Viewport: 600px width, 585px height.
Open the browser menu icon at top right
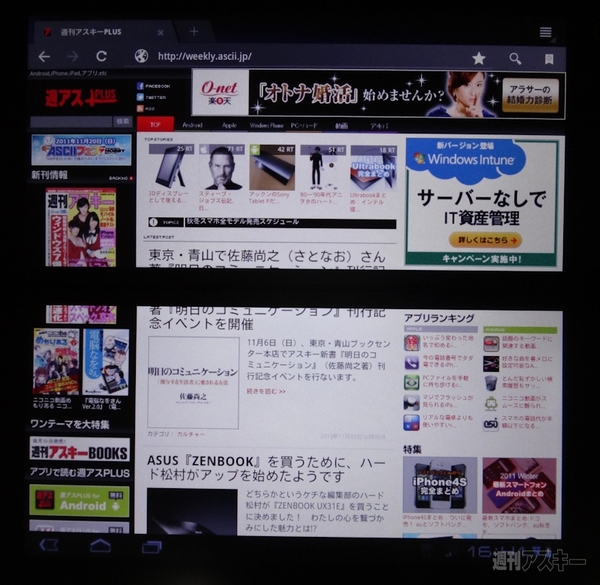click(546, 32)
